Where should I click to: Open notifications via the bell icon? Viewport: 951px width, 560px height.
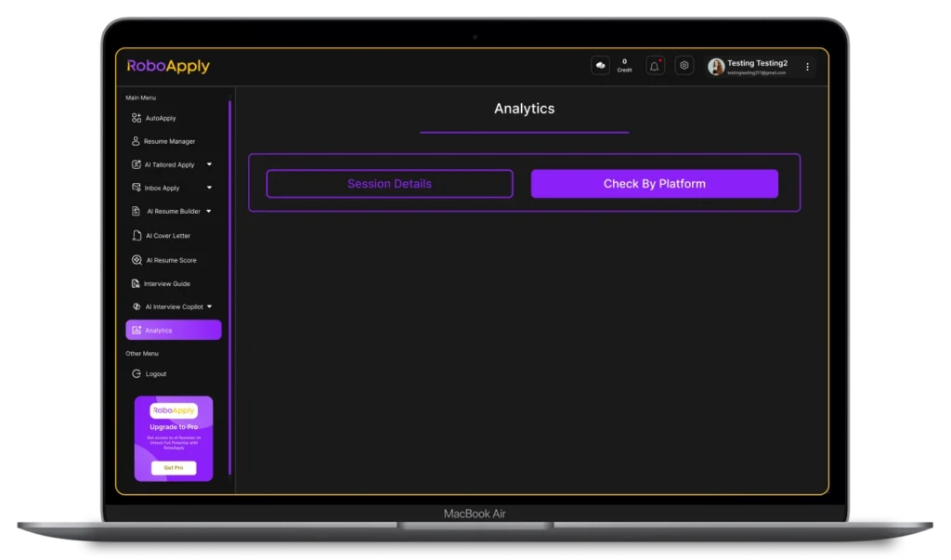(655, 66)
